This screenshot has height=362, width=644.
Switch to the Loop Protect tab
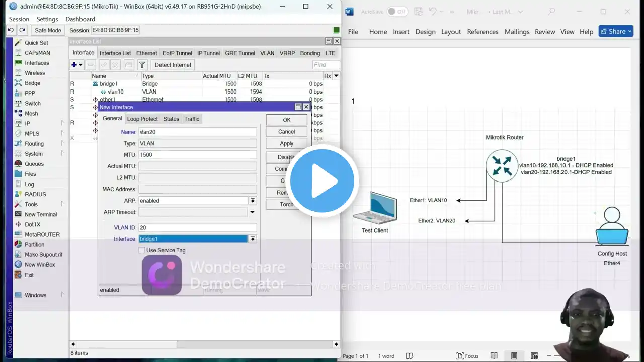pyautogui.click(x=142, y=119)
